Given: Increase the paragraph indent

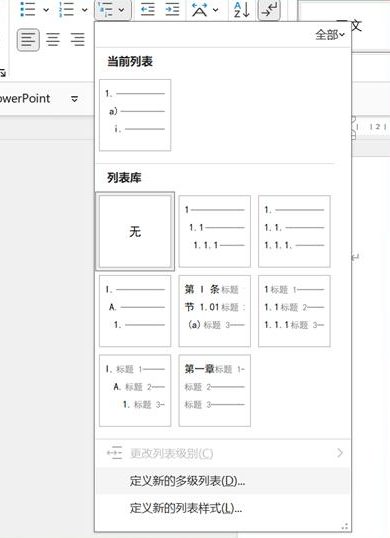Looking at the screenshot, I should point(172,9).
